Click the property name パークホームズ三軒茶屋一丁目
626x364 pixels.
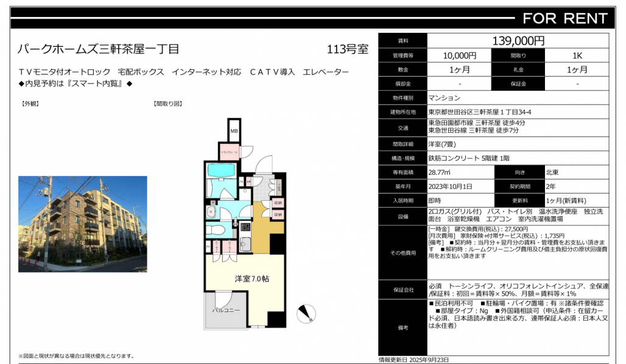click(97, 49)
